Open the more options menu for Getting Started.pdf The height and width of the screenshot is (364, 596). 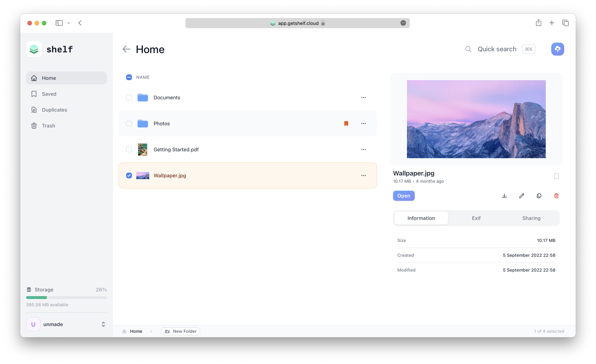[363, 150]
